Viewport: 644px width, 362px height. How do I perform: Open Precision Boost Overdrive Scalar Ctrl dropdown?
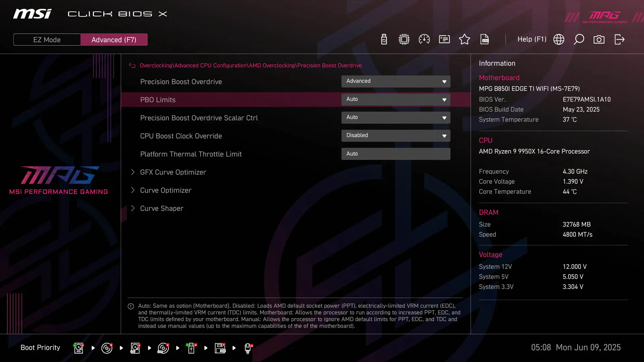tap(396, 117)
